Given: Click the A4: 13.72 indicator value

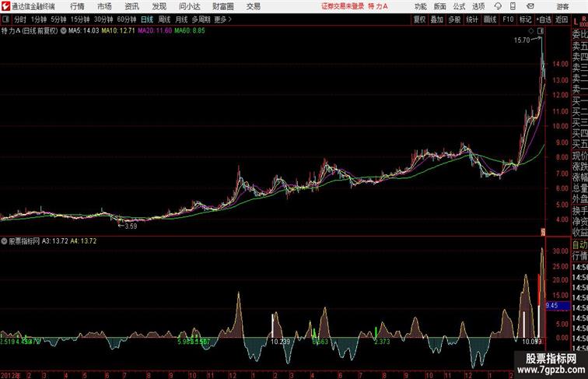Looking at the screenshot, I should point(83,241).
